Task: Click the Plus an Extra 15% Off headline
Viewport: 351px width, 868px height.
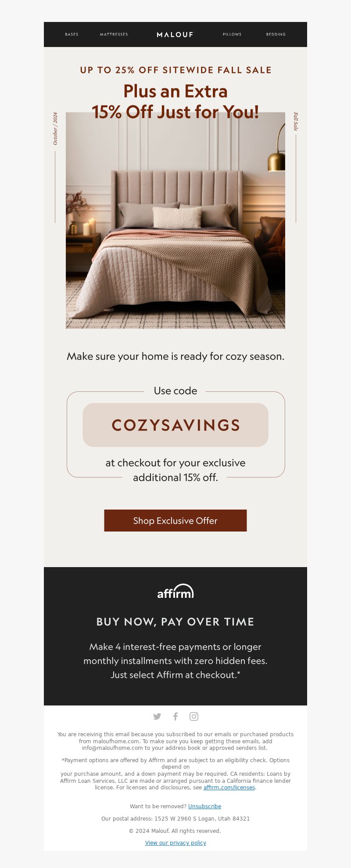Action: [x=175, y=101]
